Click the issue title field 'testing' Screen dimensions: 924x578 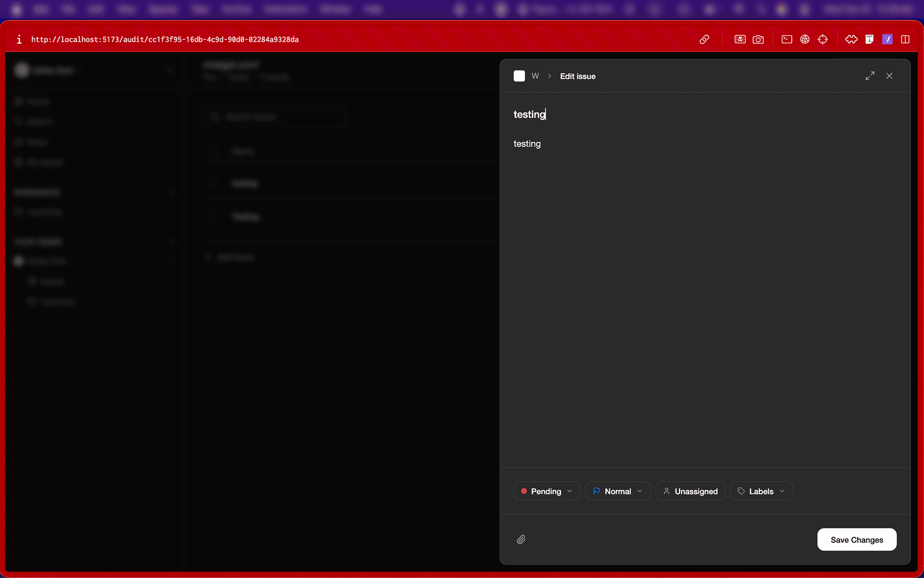[529, 114]
